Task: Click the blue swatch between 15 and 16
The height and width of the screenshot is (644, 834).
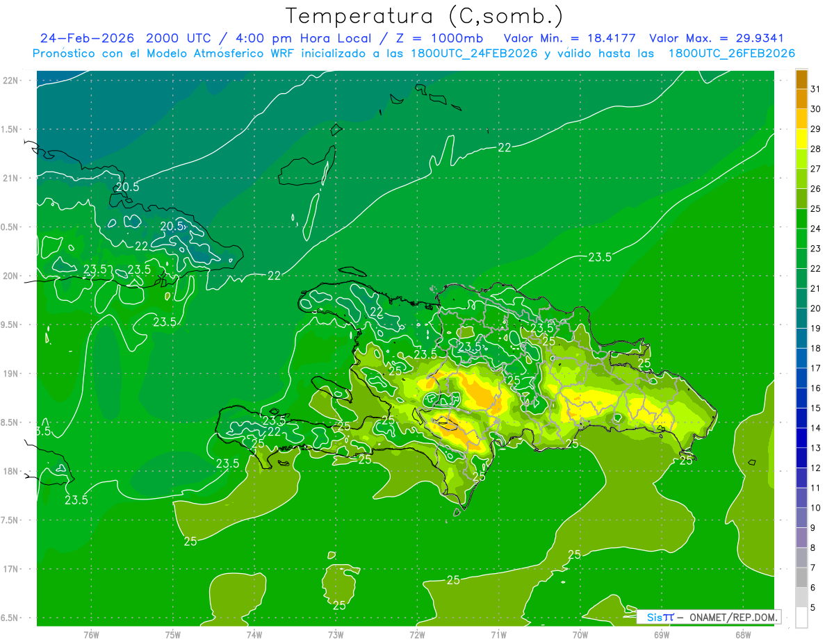Action: (x=801, y=398)
